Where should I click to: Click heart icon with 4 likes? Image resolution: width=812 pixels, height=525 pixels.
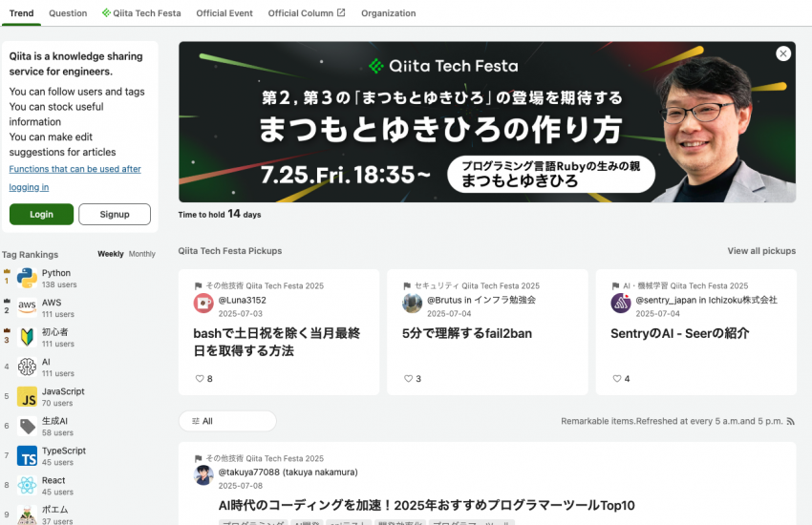tap(617, 379)
